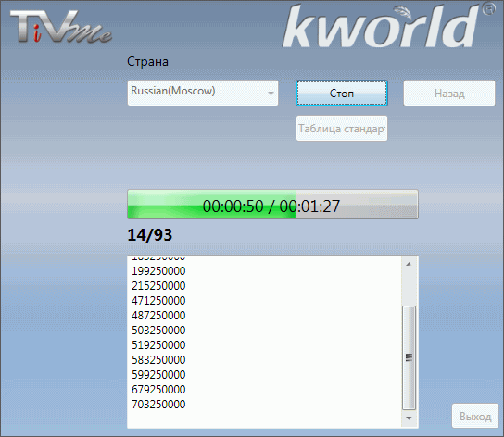Screen dimensions: 504x437
Task: Select frequency 215250000 in list
Action: click(x=158, y=286)
